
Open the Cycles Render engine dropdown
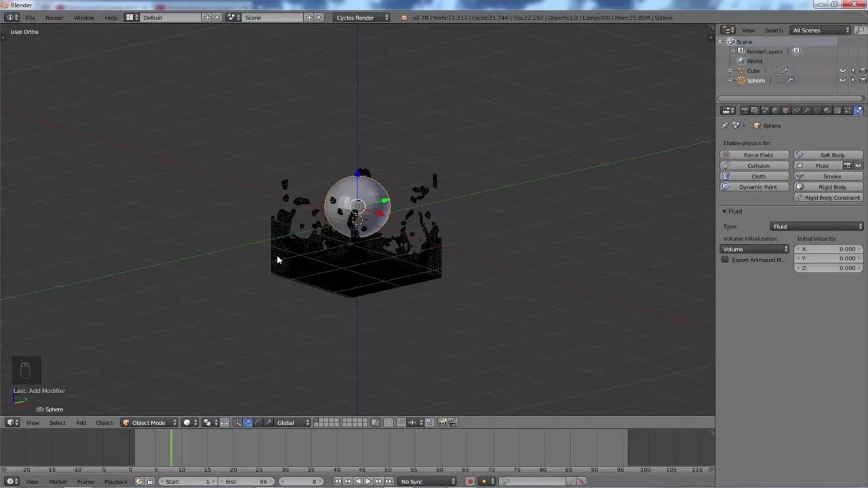coord(362,18)
